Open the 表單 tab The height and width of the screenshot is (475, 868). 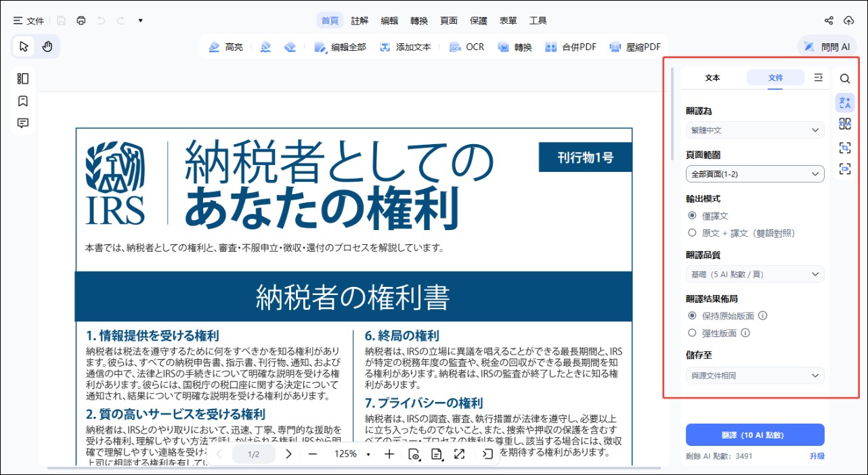tap(508, 20)
